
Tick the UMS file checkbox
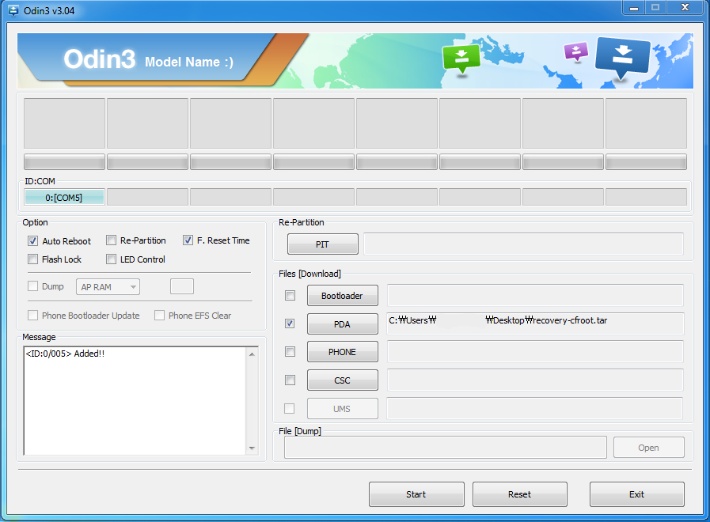coord(289,408)
